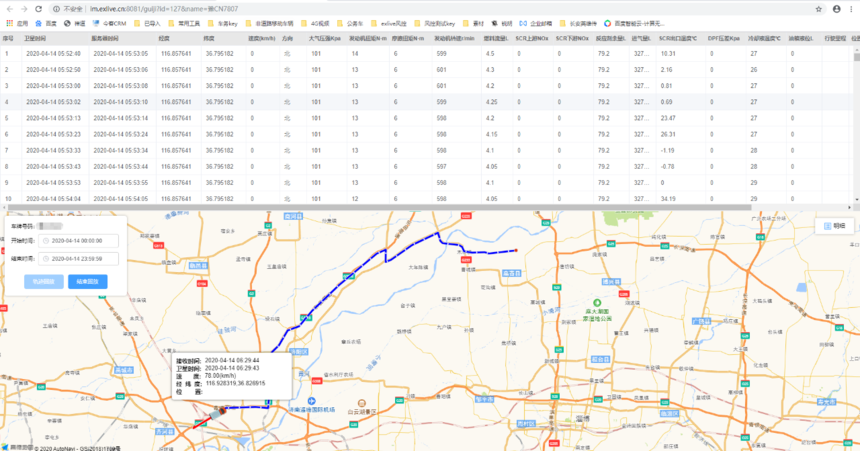
Task: Click the vehicle marker icon on map
Action: tap(218, 412)
